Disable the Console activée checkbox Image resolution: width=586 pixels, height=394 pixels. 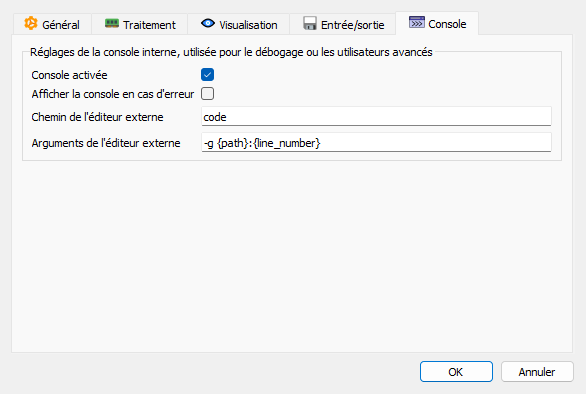(x=207, y=75)
